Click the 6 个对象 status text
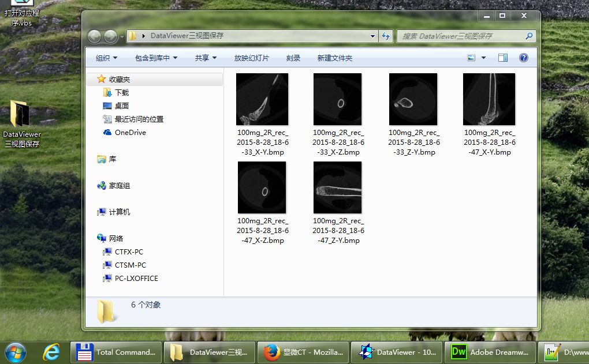The height and width of the screenshot is (364, 589). click(146, 305)
